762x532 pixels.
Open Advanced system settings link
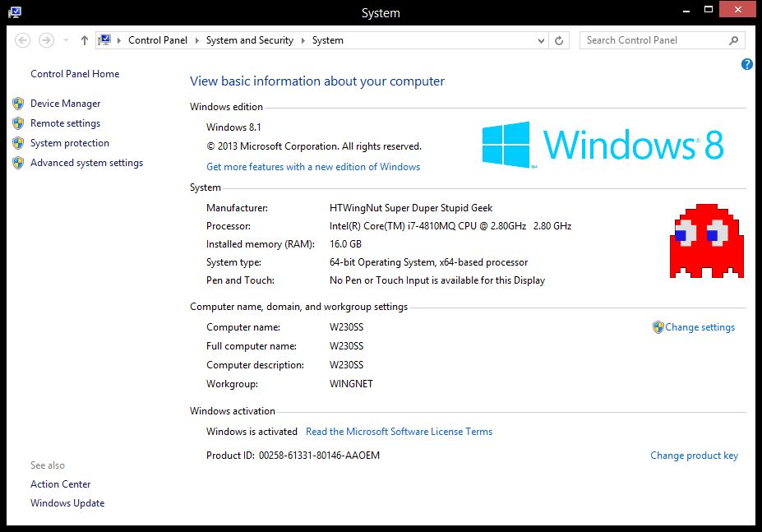[86, 163]
